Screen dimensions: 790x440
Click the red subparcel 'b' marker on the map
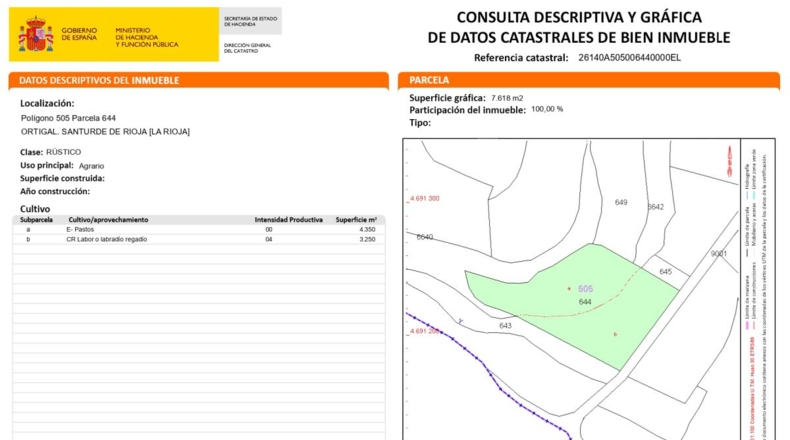(x=615, y=334)
